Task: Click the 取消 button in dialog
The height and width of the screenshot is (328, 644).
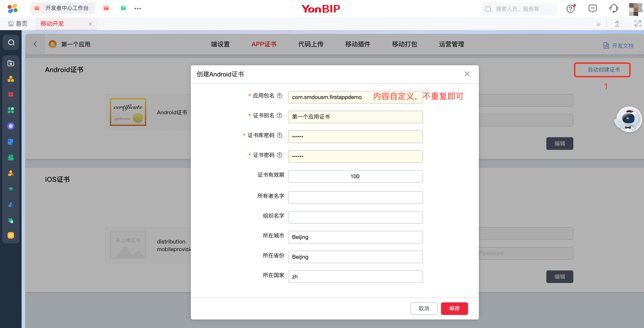Action: tap(424, 308)
